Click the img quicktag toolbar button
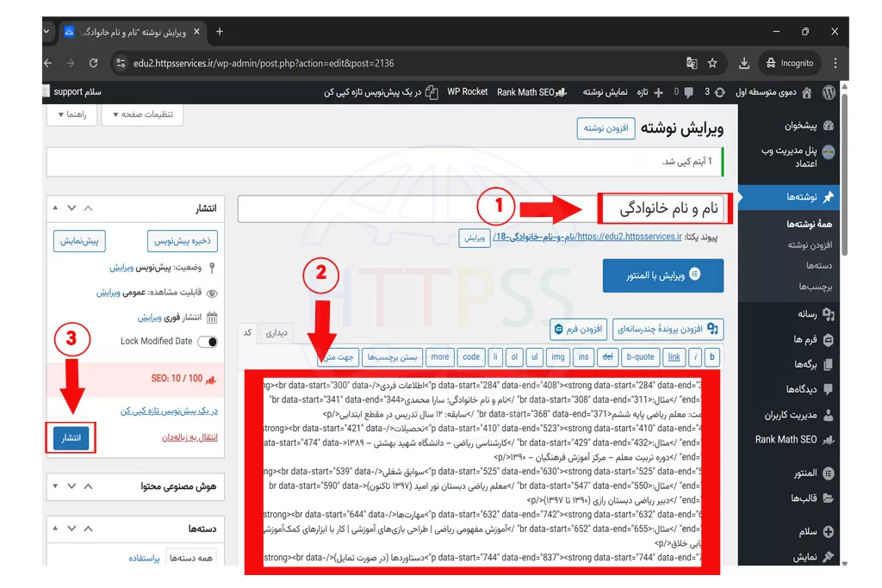882x588 pixels. (558, 356)
